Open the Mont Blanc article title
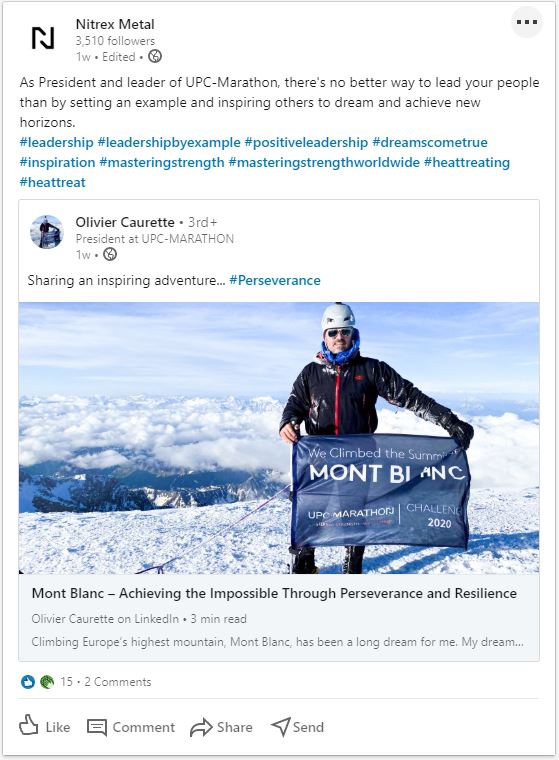 [274, 593]
